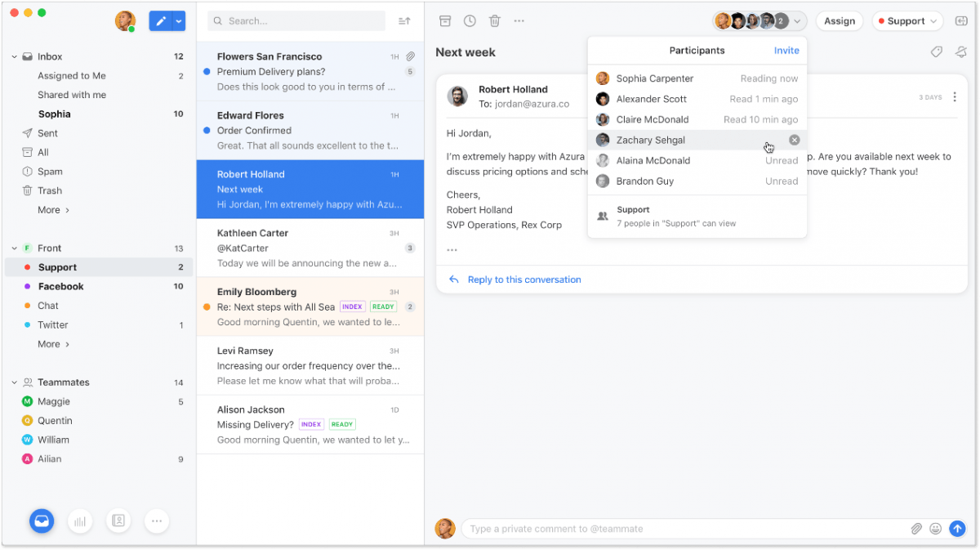This screenshot has height=550, width=980.
Task: Open the message options menu near 3 DAYS
Action: point(955,96)
